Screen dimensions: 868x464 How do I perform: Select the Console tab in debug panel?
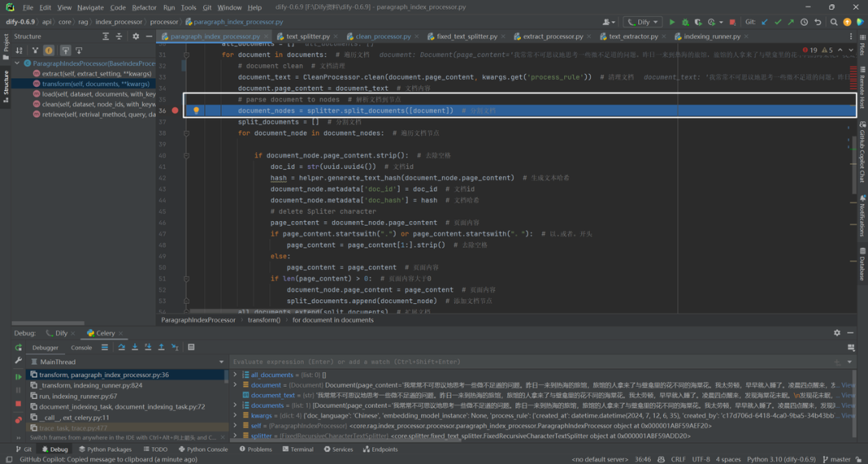coord(81,347)
